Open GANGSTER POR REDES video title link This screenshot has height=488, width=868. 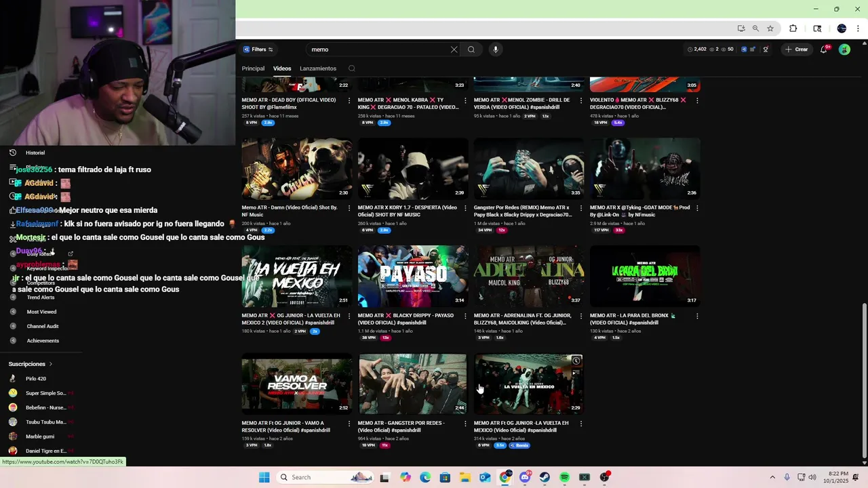pyautogui.click(x=401, y=426)
